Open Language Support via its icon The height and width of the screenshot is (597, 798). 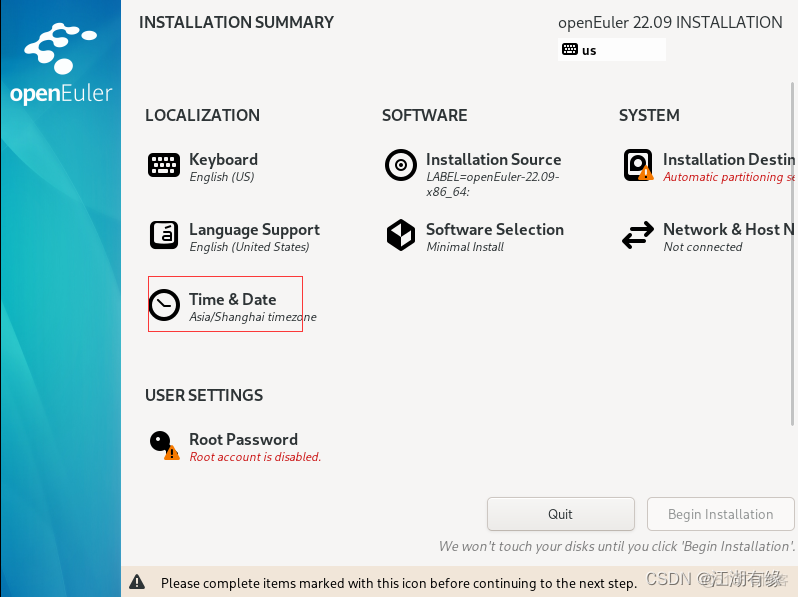164,236
